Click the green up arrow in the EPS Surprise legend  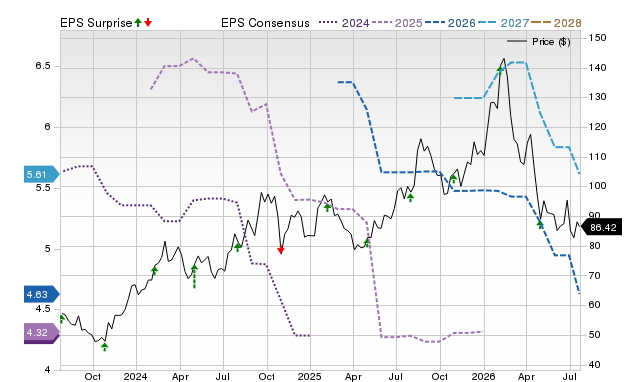[138, 22]
